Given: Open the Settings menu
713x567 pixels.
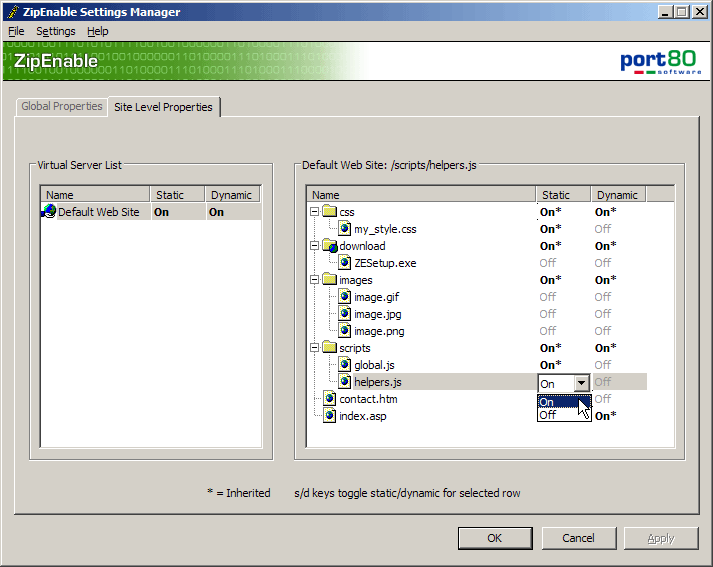Looking at the screenshot, I should click(55, 31).
